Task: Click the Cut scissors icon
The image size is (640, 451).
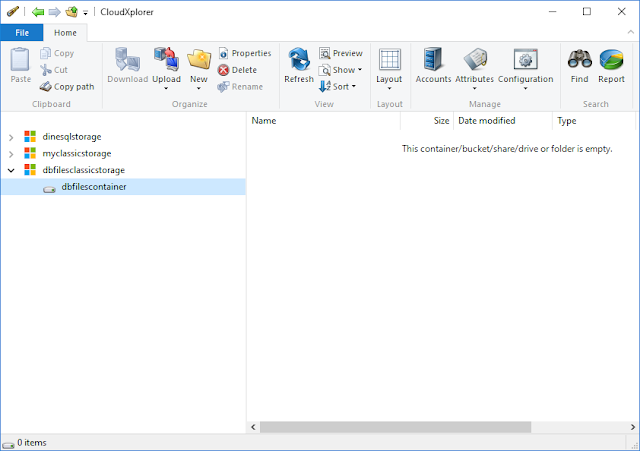Action: pos(45,70)
